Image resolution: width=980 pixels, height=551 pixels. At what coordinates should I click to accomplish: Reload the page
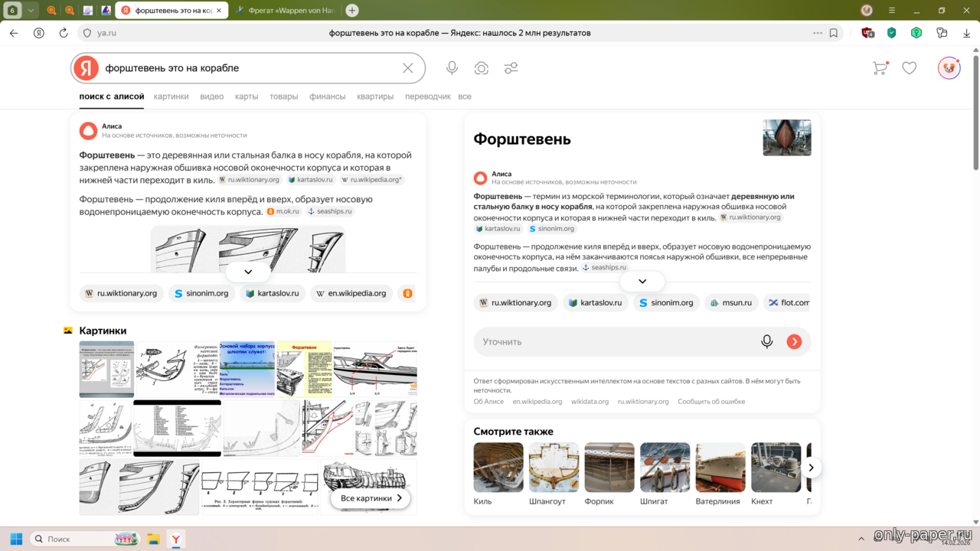click(x=64, y=33)
